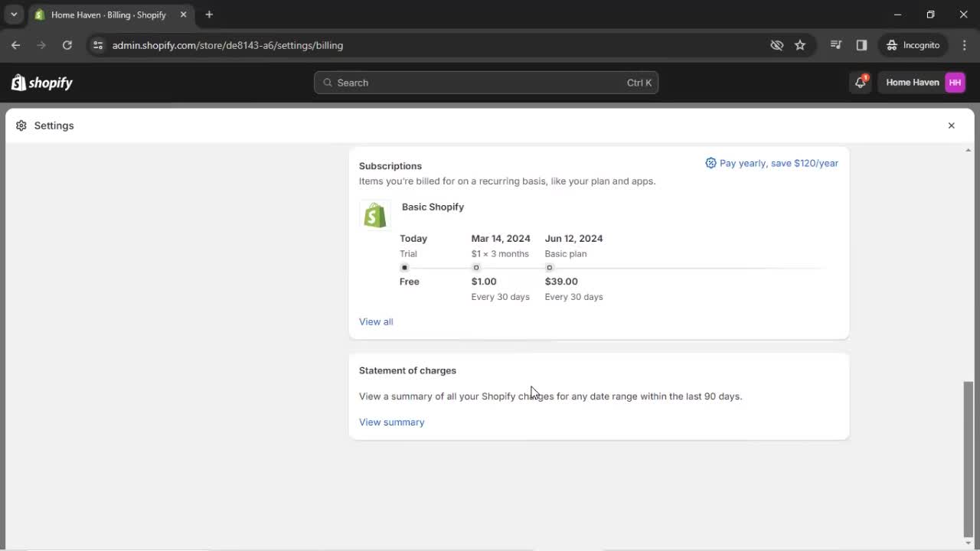Viewport: 980px width, 551px height.
Task: Click the $39.00 price text
Action: pyautogui.click(x=561, y=282)
